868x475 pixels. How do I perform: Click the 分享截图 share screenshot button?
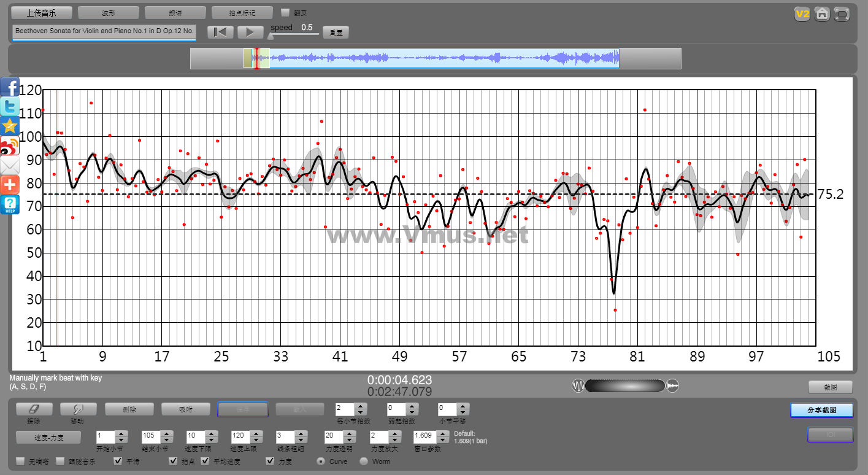coord(821,410)
